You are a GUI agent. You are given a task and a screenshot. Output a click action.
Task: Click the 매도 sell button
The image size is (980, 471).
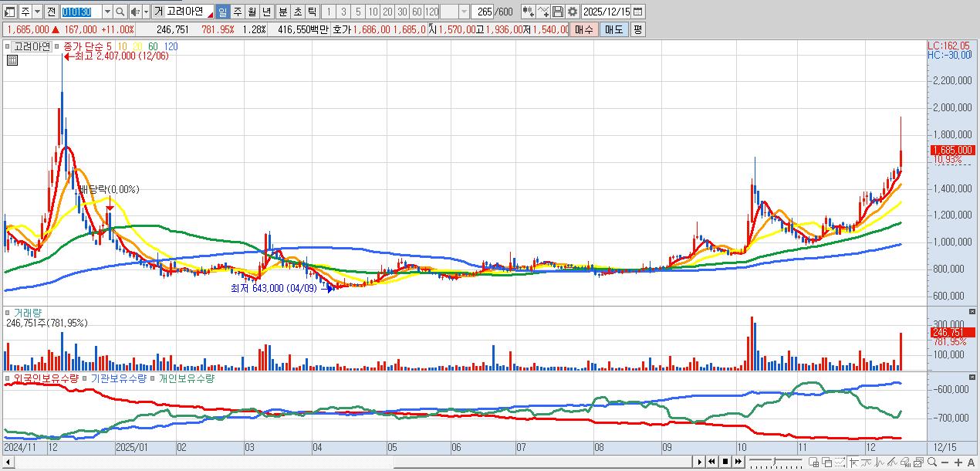point(613,29)
